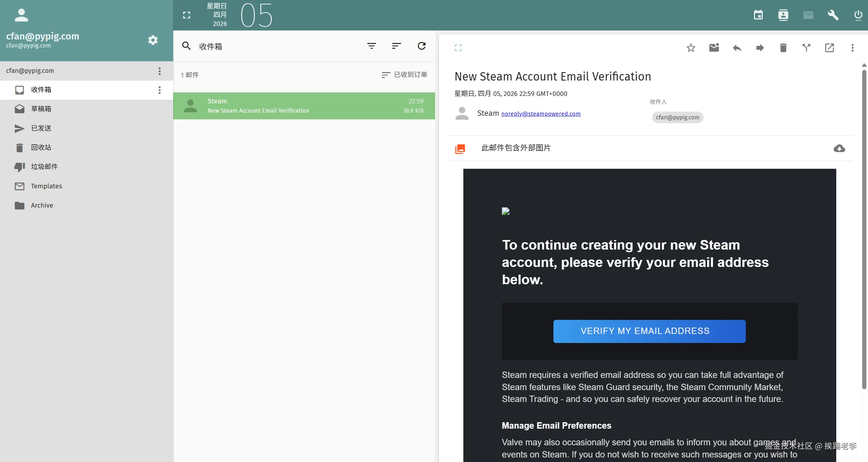This screenshot has width=868, height=462.
Task: Open the 收件箱 folder options menu
Action: [159, 90]
